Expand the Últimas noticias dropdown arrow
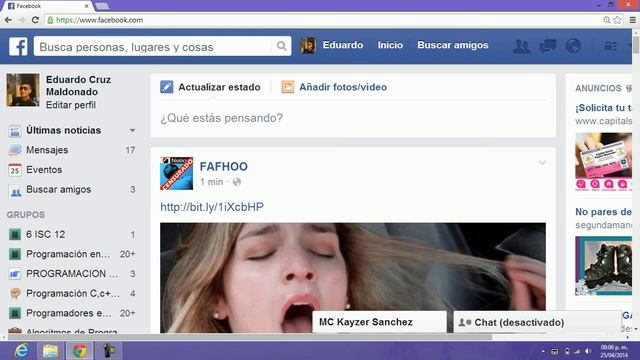 [x=132, y=131]
